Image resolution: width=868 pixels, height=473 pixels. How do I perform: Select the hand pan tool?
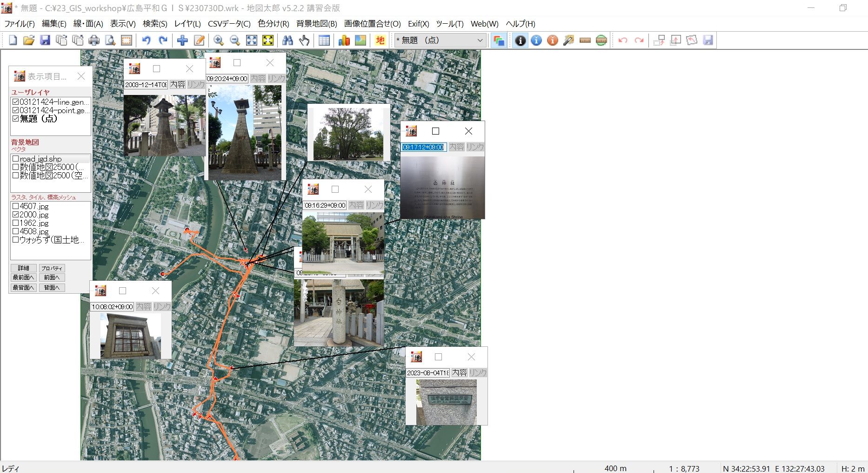(x=304, y=41)
